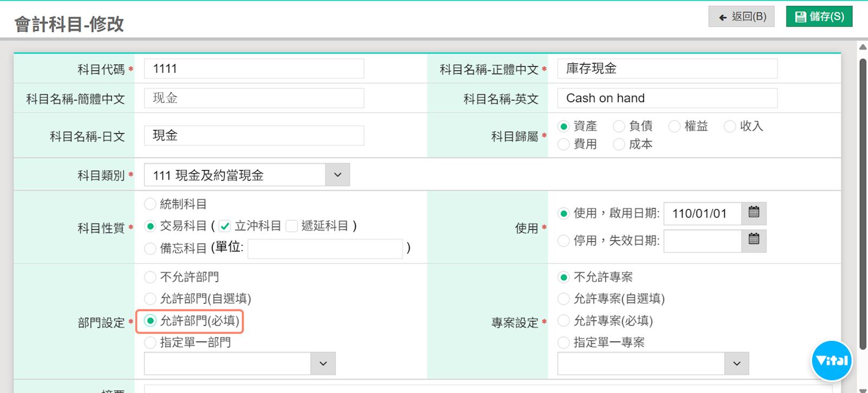Click the 科目代碼 input field
Viewport: 868px width, 393px height.
254,69
